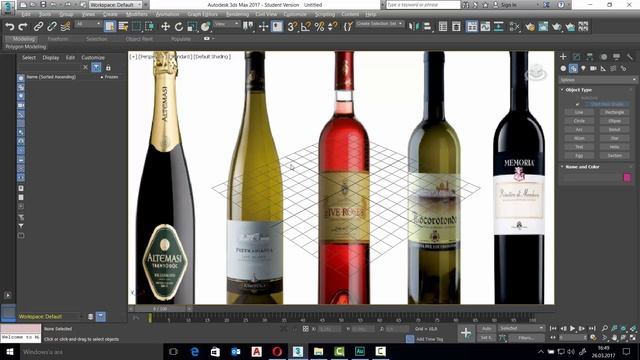Viewport: 640px width, 360px height.
Task: Click the Play Animation button
Action: 572,328
